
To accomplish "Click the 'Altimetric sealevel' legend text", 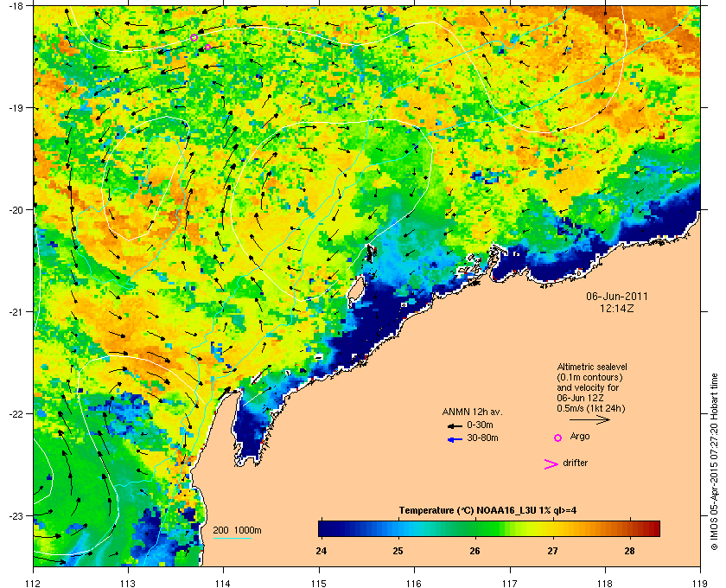I will (592, 367).
